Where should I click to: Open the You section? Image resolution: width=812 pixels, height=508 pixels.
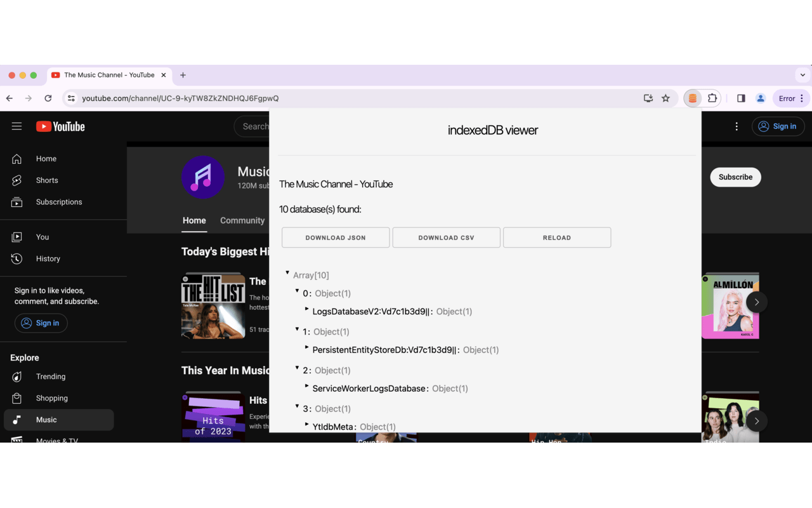pos(58,237)
